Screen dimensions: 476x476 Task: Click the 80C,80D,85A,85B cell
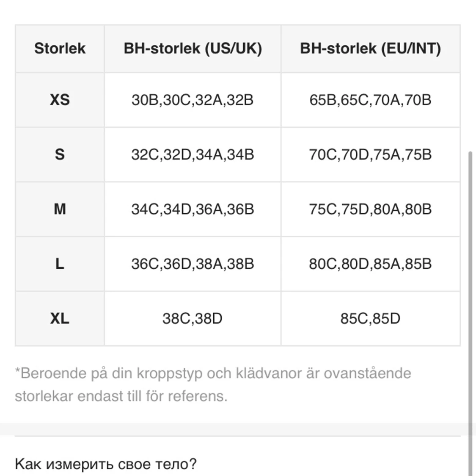coord(371,264)
